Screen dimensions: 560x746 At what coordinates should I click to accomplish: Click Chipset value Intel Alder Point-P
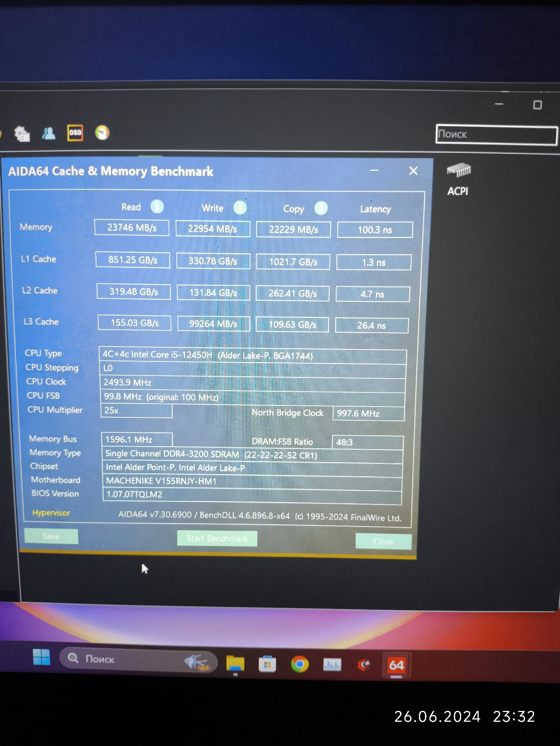click(252, 468)
